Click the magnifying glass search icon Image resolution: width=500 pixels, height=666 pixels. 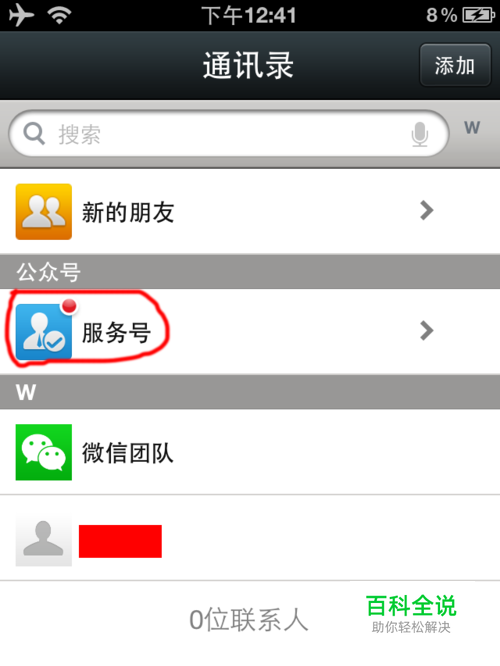[x=34, y=134]
